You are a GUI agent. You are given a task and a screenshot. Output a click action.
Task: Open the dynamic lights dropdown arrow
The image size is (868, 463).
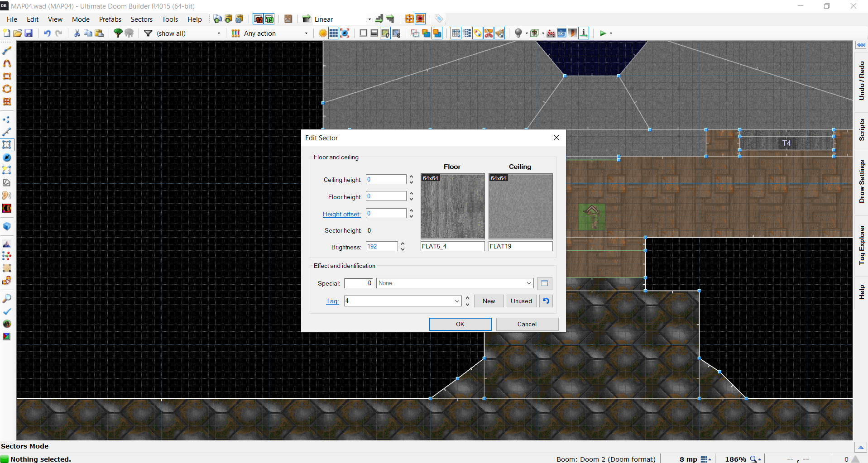click(527, 33)
